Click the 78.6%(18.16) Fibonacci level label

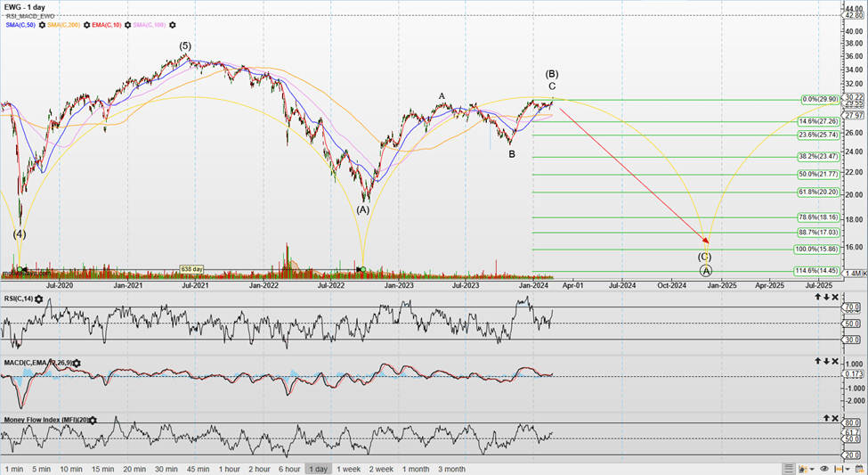819,217
